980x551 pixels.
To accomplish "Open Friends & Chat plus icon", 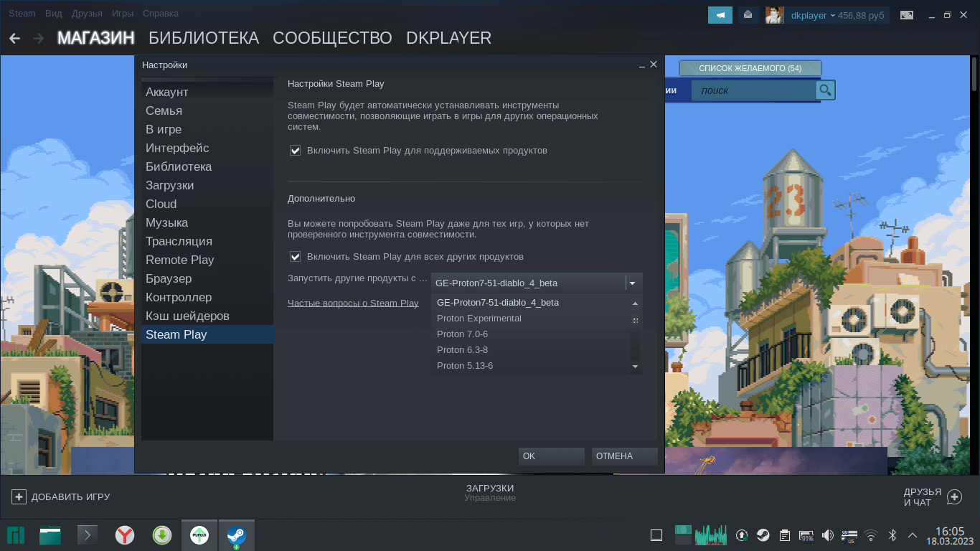I will pos(954,496).
